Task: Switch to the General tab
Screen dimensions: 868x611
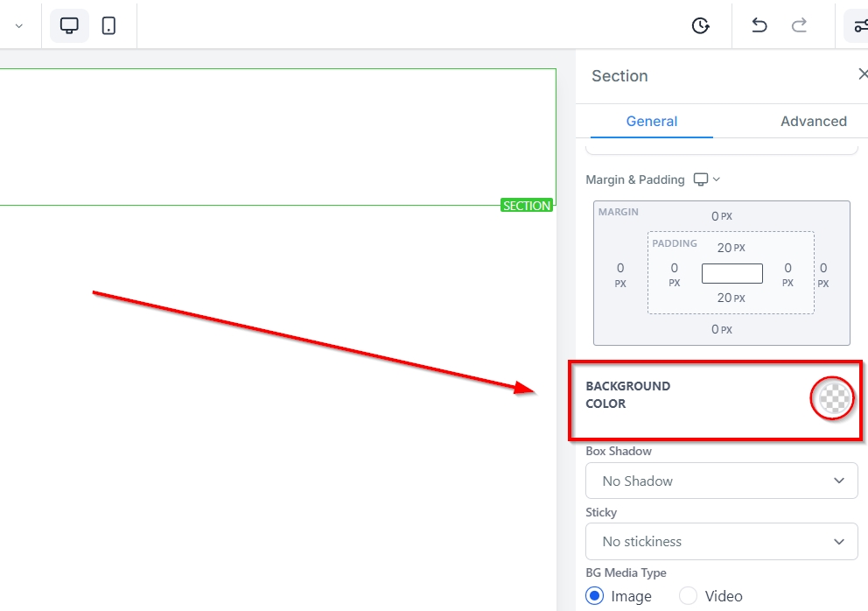Action: click(652, 122)
